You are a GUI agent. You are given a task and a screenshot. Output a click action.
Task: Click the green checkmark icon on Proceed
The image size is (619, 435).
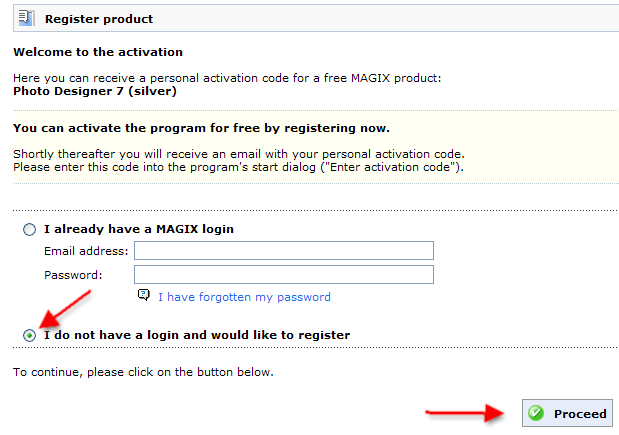[x=536, y=413]
